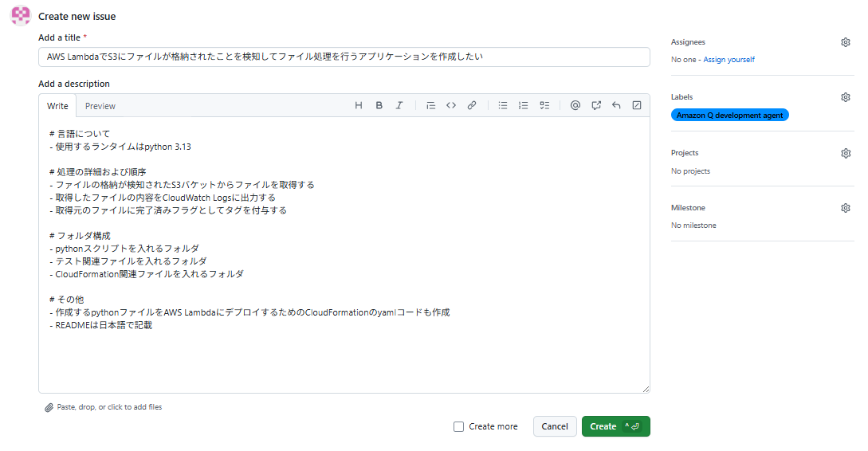Apply Italic formatting from toolbar

click(x=399, y=105)
